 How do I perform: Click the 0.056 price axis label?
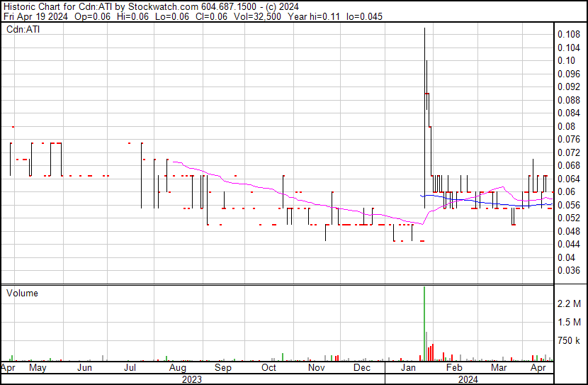coord(568,205)
